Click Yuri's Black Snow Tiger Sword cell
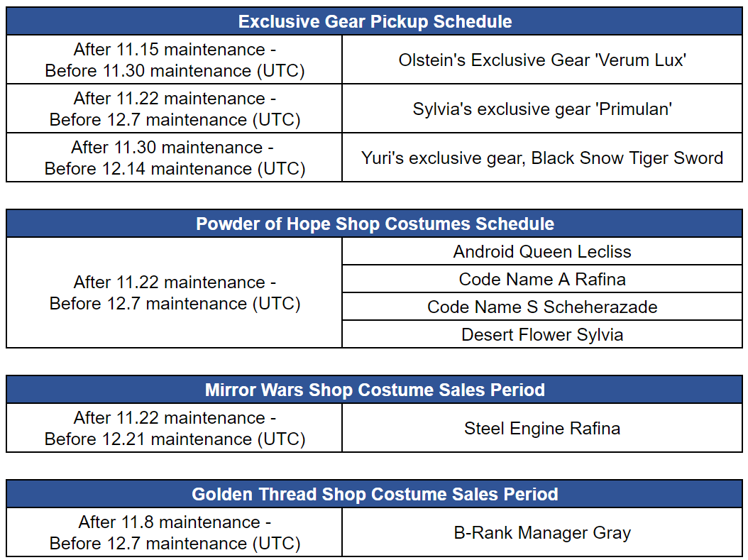The width and height of the screenshot is (748, 560). (542, 158)
